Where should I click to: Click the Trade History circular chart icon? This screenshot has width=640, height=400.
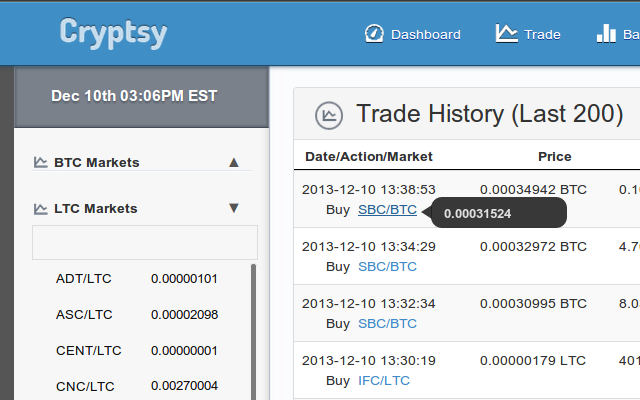pyautogui.click(x=329, y=116)
